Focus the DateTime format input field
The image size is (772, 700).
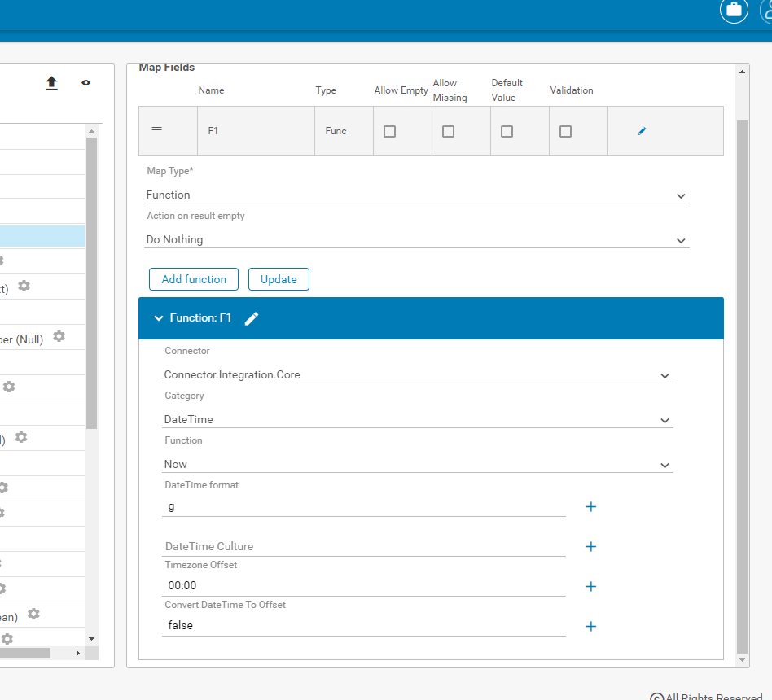pos(364,507)
